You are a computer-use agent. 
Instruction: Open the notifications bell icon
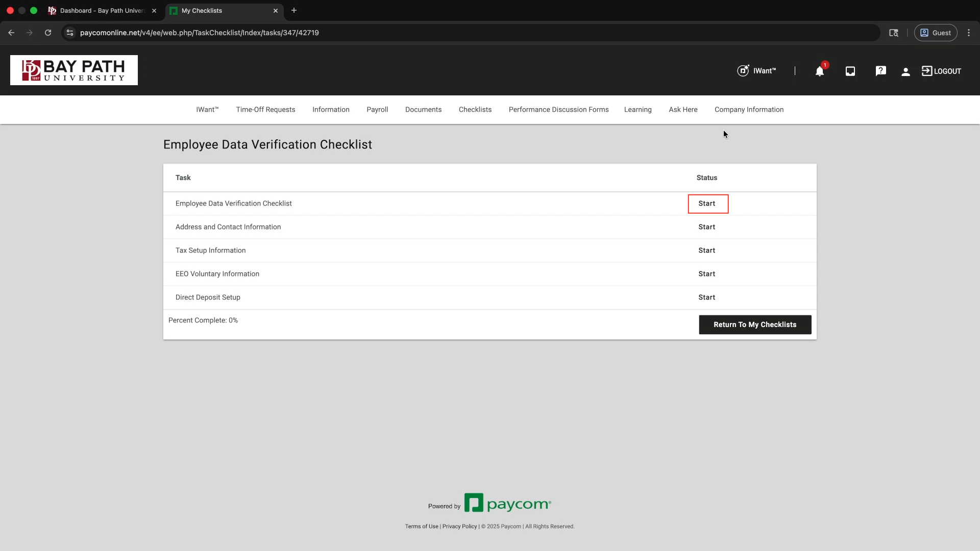click(x=819, y=71)
